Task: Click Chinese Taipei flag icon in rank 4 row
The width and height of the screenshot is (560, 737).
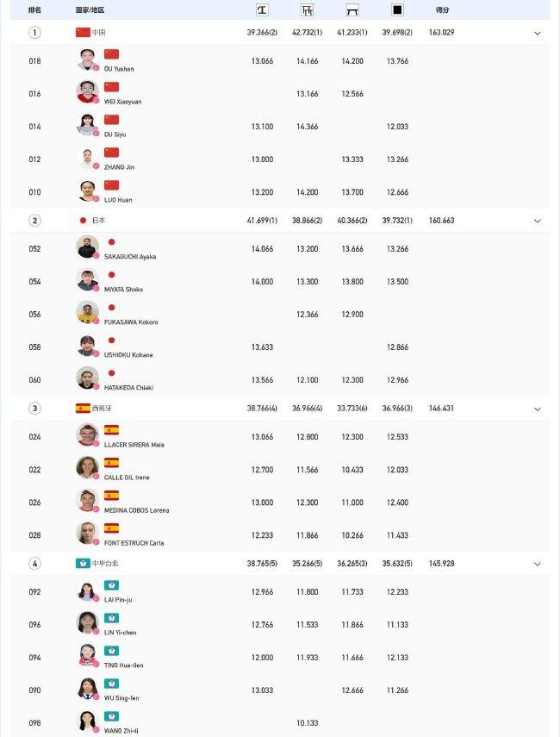Action: [x=83, y=563]
